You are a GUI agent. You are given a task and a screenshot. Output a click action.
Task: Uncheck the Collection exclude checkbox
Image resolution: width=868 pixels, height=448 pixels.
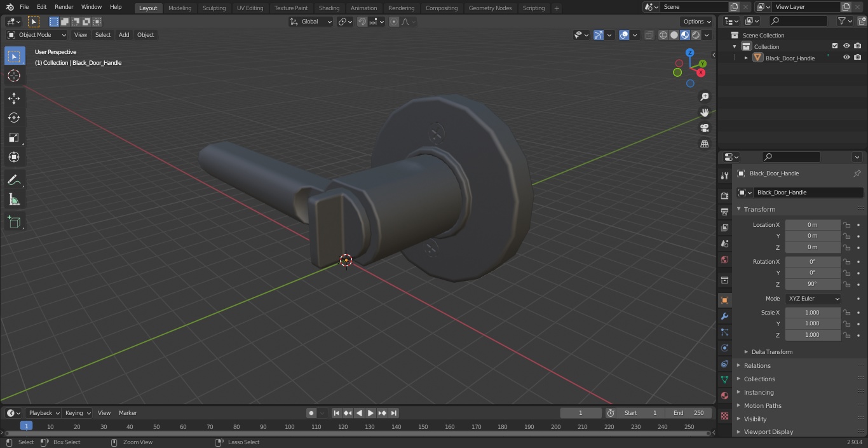[835, 46]
